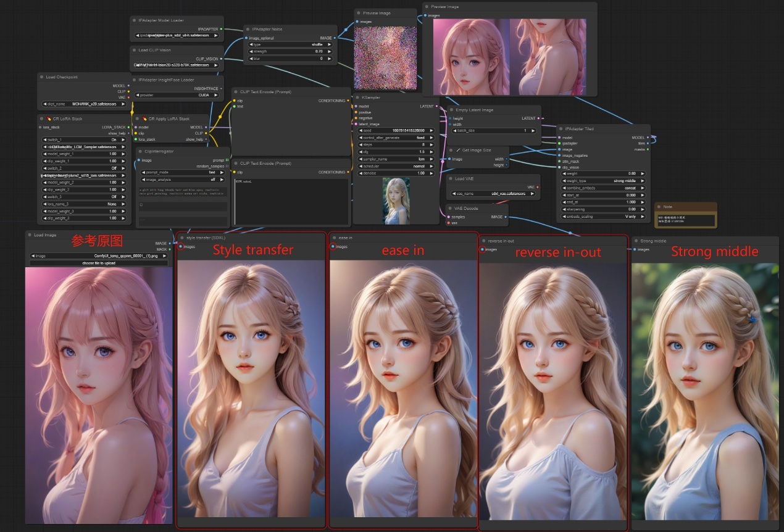784x532 pixels.
Task: Toggle image_analysis in the ClipInterrogator node
Action: (182, 180)
